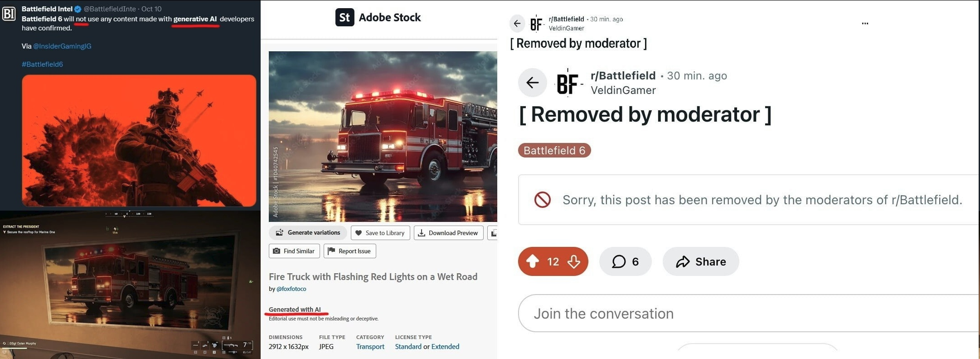Save the fire truck image to Library

[x=380, y=233]
